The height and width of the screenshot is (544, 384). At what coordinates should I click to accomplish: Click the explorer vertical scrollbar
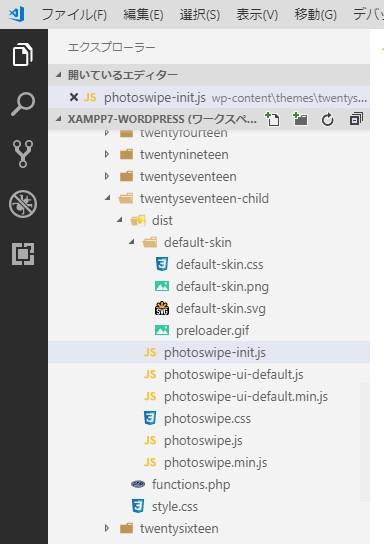tap(365, 442)
